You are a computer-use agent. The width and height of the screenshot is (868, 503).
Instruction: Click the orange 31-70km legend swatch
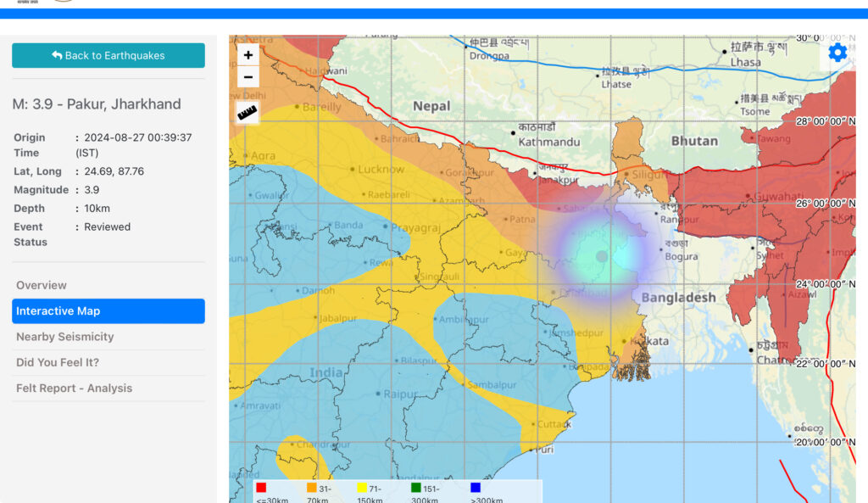(x=312, y=488)
